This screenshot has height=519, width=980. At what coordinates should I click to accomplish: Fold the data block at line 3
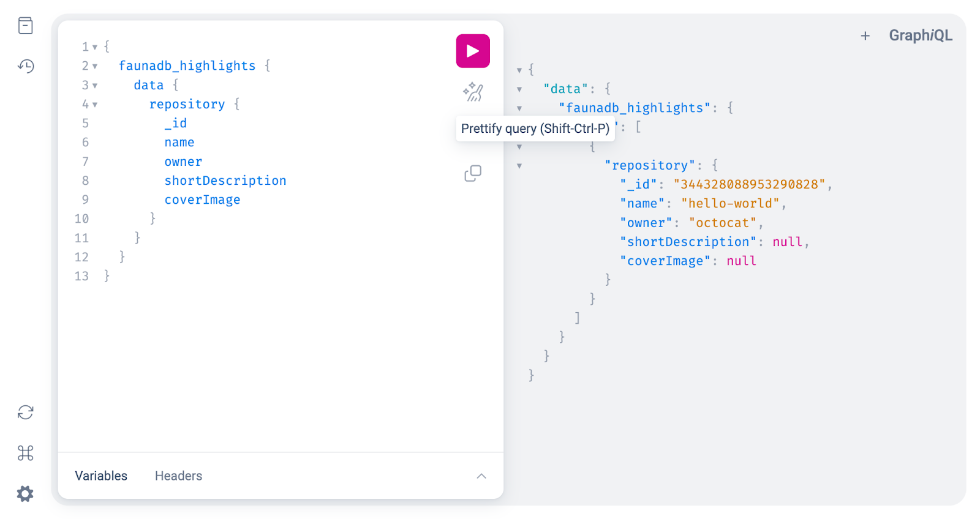point(95,86)
